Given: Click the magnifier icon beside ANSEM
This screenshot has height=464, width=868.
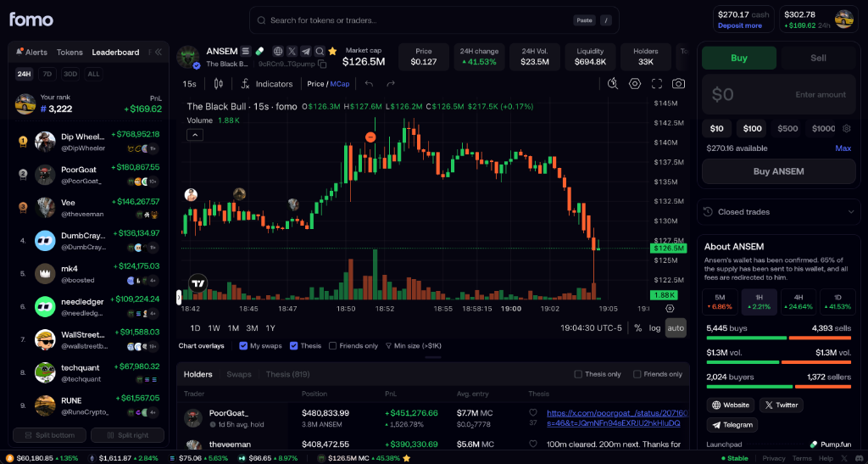Looking at the screenshot, I should 320,51.
